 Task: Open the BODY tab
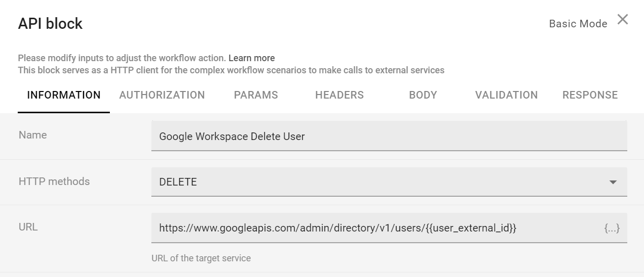(423, 95)
